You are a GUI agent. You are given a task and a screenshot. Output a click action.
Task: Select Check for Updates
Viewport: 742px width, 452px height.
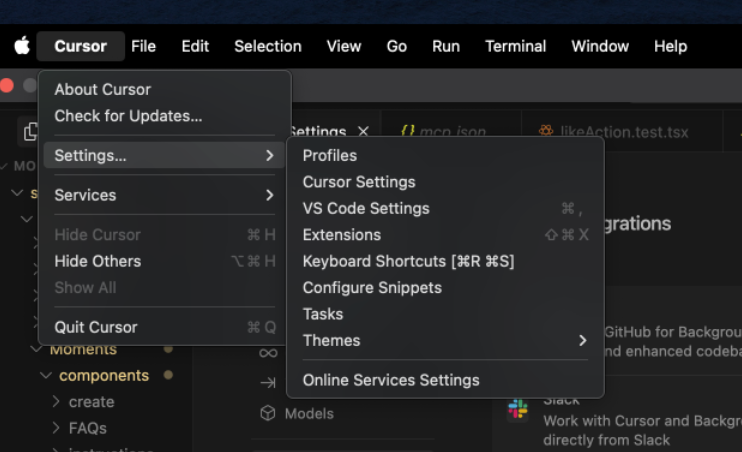click(128, 116)
